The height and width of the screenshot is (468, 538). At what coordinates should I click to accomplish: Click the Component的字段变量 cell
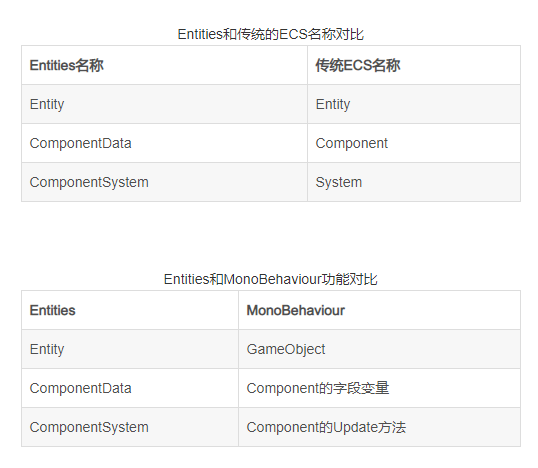pyautogui.click(x=379, y=388)
